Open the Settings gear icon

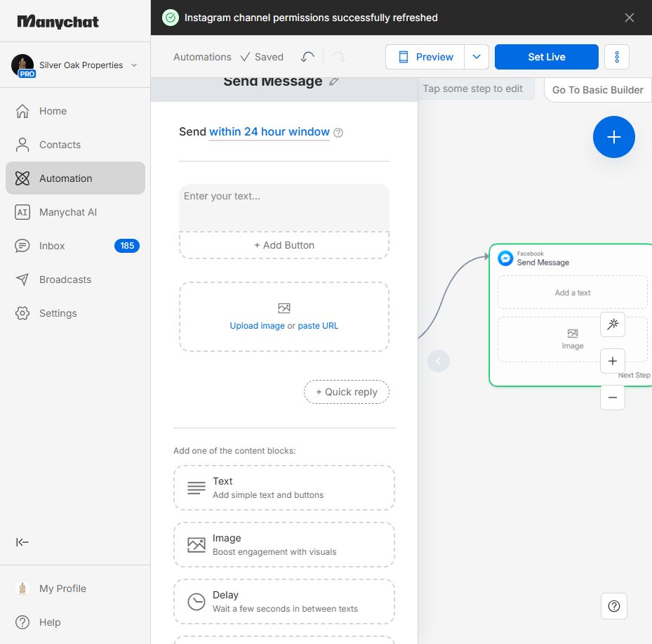click(x=22, y=313)
